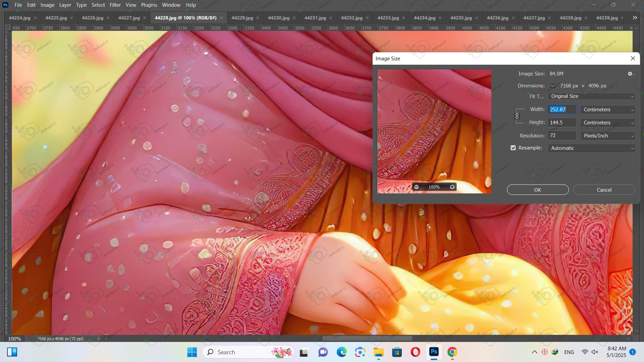Screen dimensions: 644x362
Task: Click the muted volume icon in tray
Action: coord(595,352)
